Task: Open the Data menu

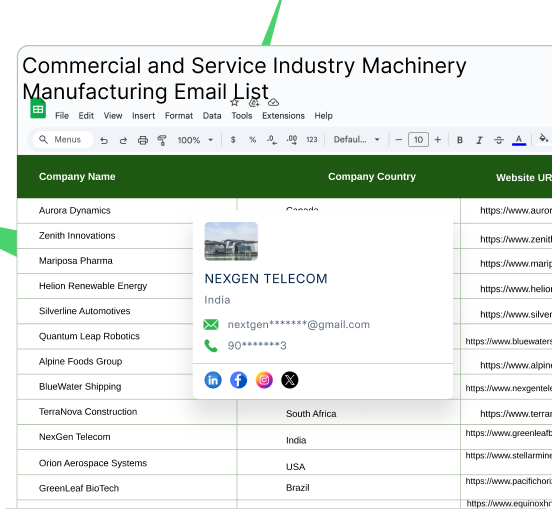Action: (x=212, y=116)
